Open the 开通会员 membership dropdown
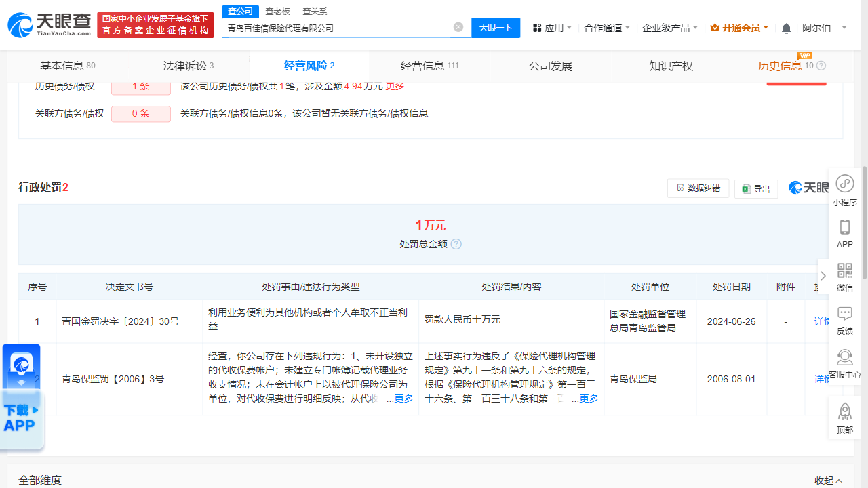This screenshot has width=868, height=488. coord(739,28)
